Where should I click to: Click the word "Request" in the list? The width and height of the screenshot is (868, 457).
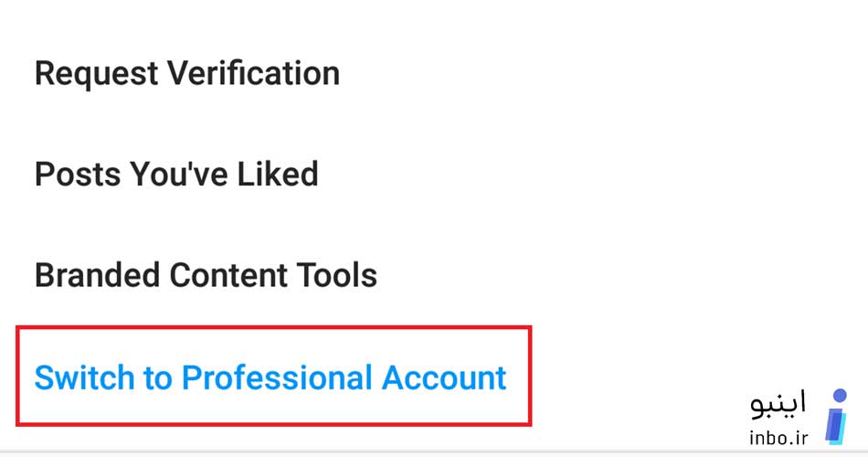coord(96,74)
